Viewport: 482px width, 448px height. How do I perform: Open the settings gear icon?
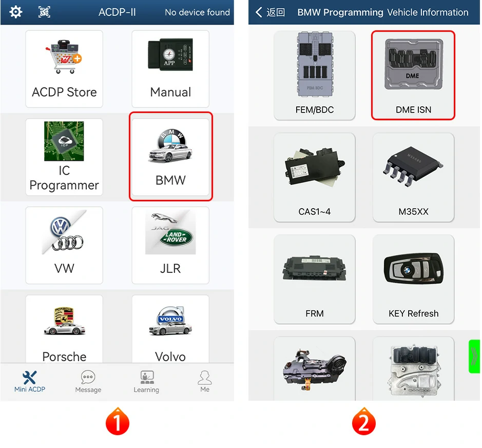coord(16,12)
